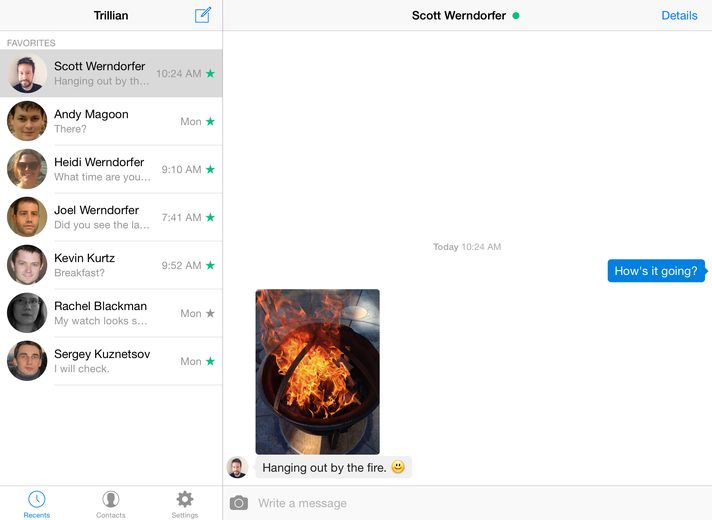Click the smiley emoji in the message

pos(398,467)
